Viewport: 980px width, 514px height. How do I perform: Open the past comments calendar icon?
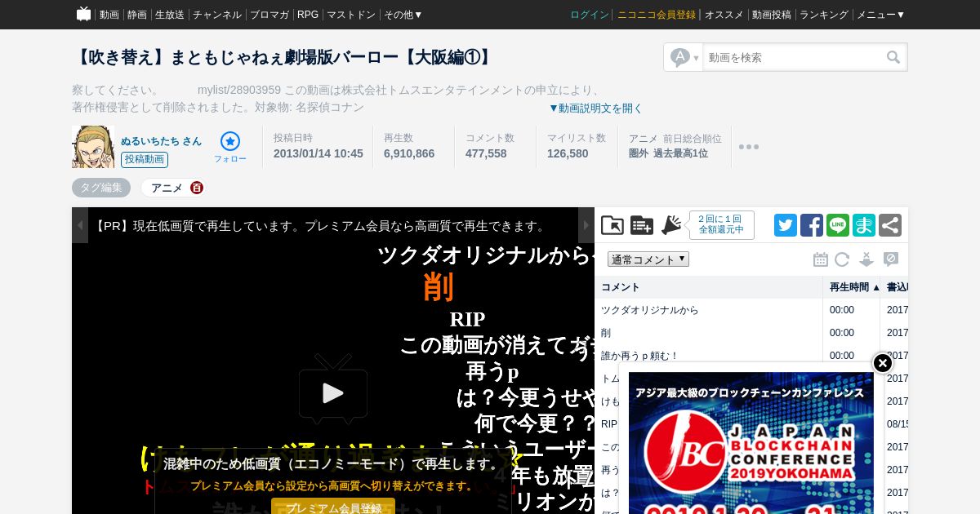pyautogui.click(x=821, y=259)
